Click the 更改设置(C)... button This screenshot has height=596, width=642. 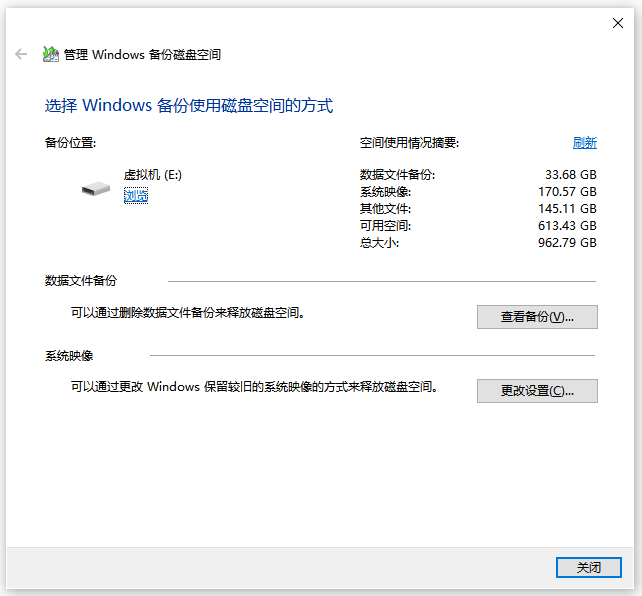tap(537, 391)
